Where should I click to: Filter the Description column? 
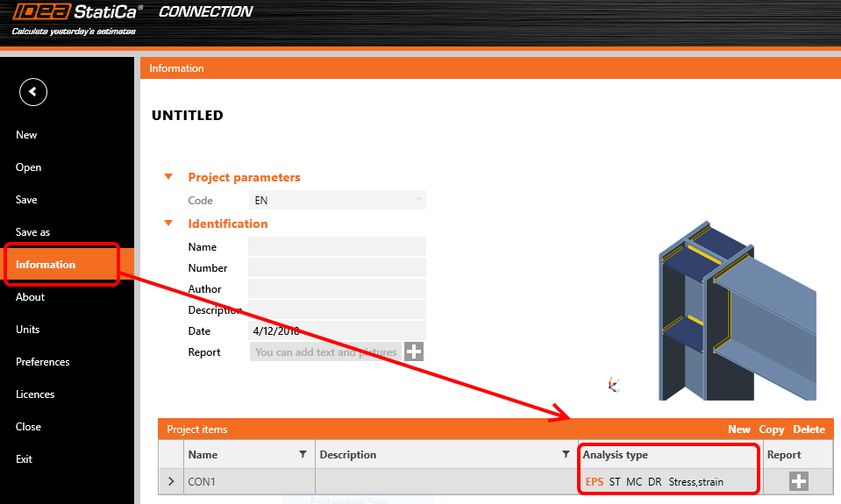(x=566, y=455)
